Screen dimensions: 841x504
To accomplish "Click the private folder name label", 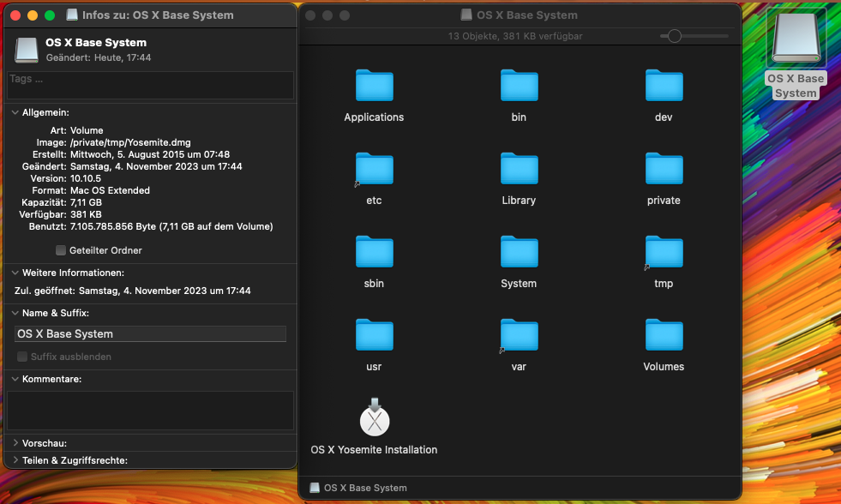I will (664, 200).
